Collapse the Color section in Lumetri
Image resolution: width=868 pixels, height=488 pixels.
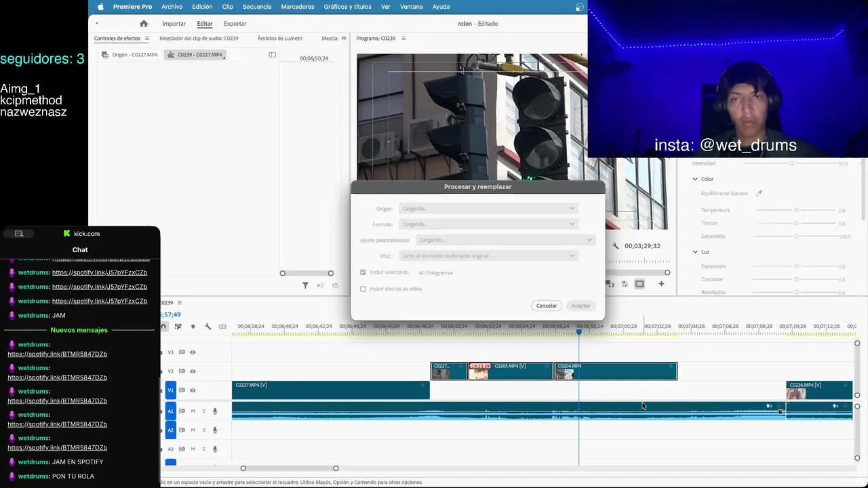[695, 179]
